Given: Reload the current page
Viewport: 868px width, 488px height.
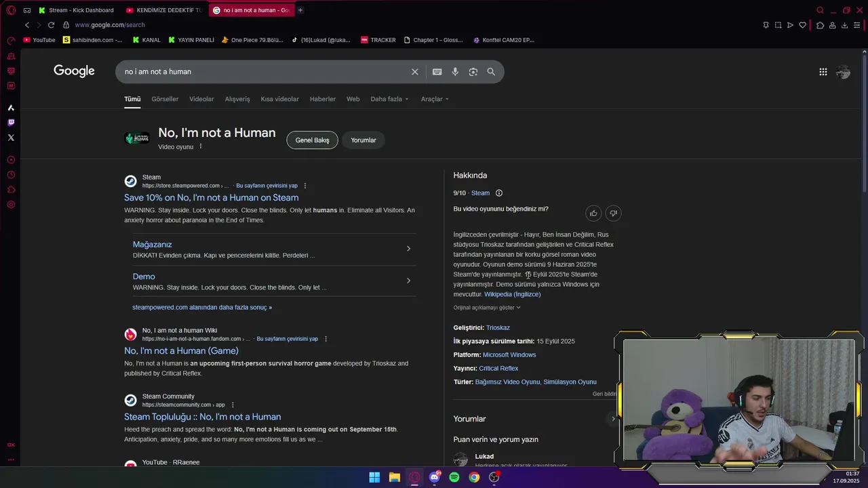Looking at the screenshot, I should pos(51,25).
